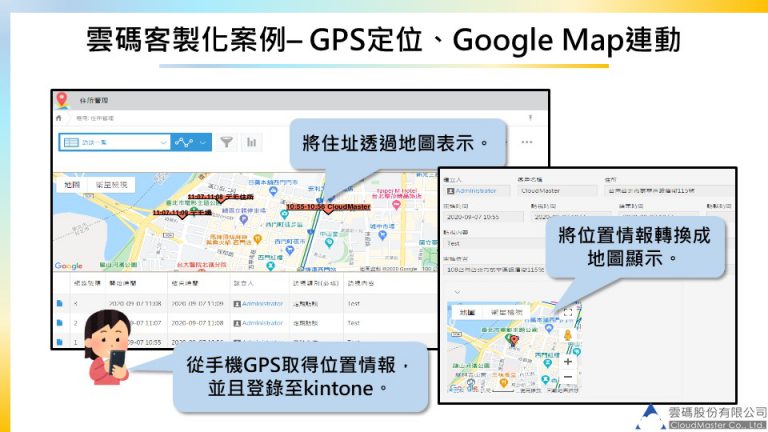Switch large map to 衛星檢視 tab
The image size is (768, 432).
pos(111,185)
